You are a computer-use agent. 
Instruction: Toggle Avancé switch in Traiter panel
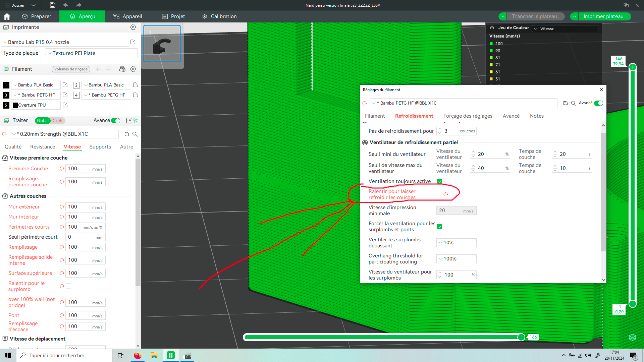tap(116, 121)
